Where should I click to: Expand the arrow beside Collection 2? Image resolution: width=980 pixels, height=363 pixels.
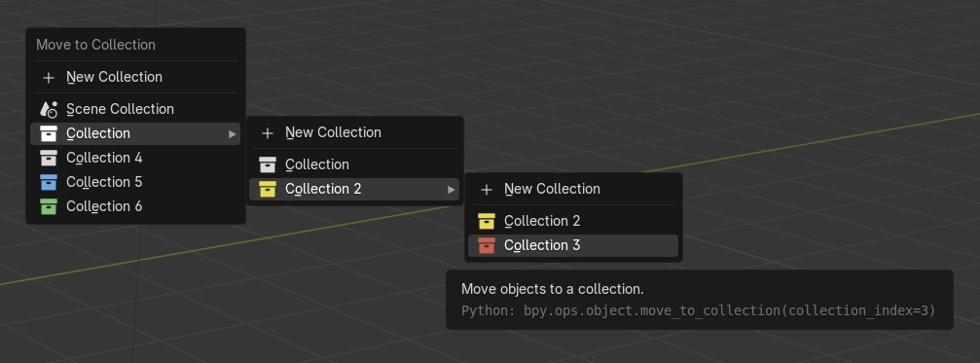[x=452, y=190]
